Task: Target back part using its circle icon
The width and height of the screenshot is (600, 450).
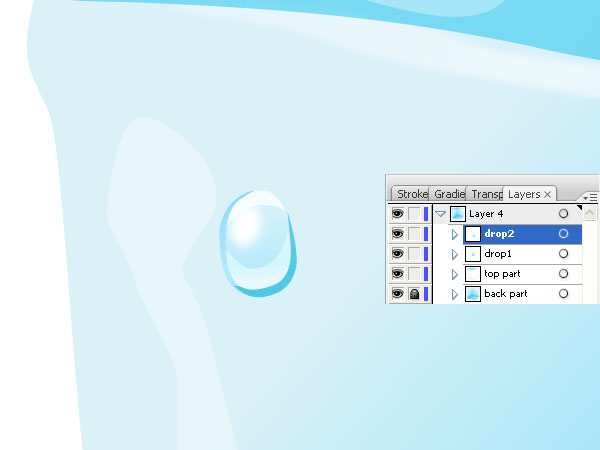Action: (563, 293)
